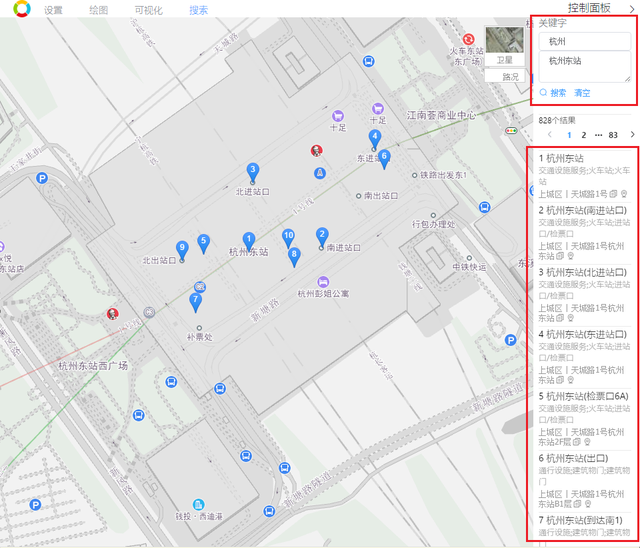Click the KFC icon near 杭州东站西广场
This screenshot has width=640, height=548.
click(x=113, y=313)
